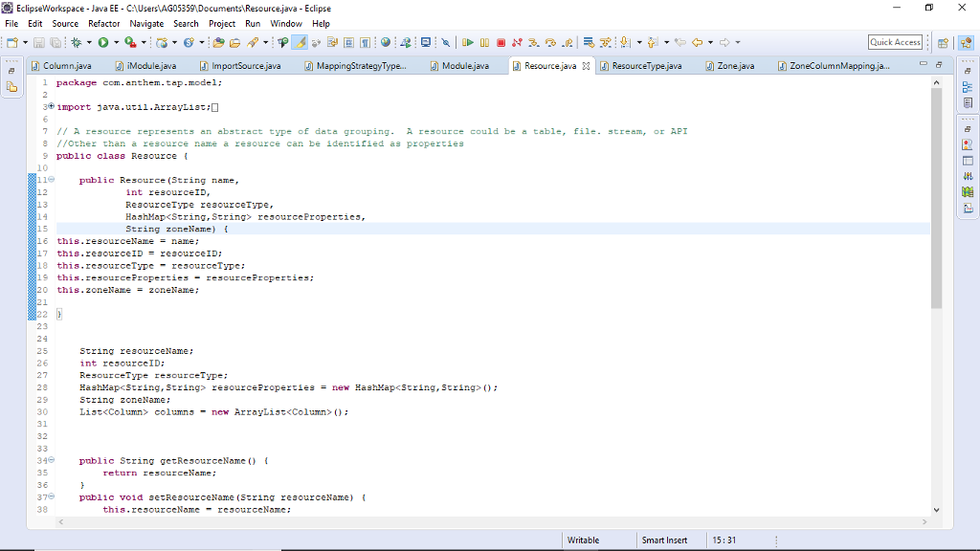Click the Save All icon
The height and width of the screenshot is (551, 980).
click(x=56, y=42)
